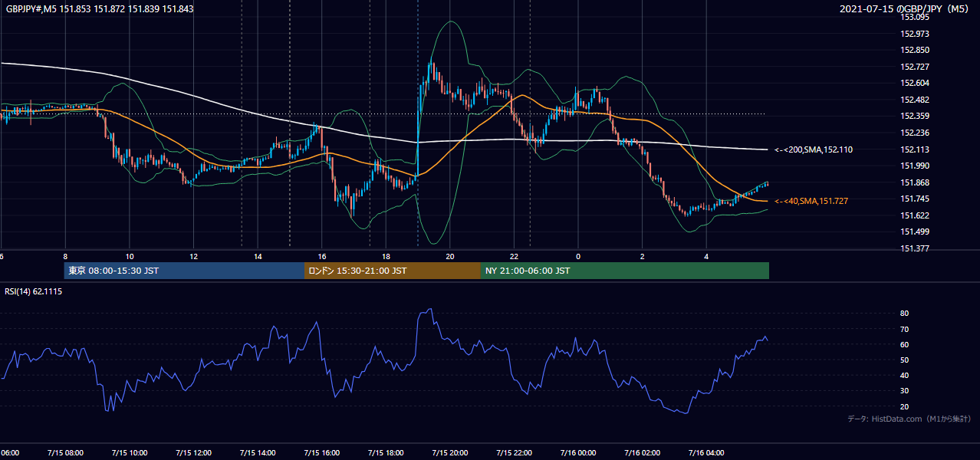The image size is (980, 460).
Task: Click price axis label 151.377
Action: [x=915, y=248]
